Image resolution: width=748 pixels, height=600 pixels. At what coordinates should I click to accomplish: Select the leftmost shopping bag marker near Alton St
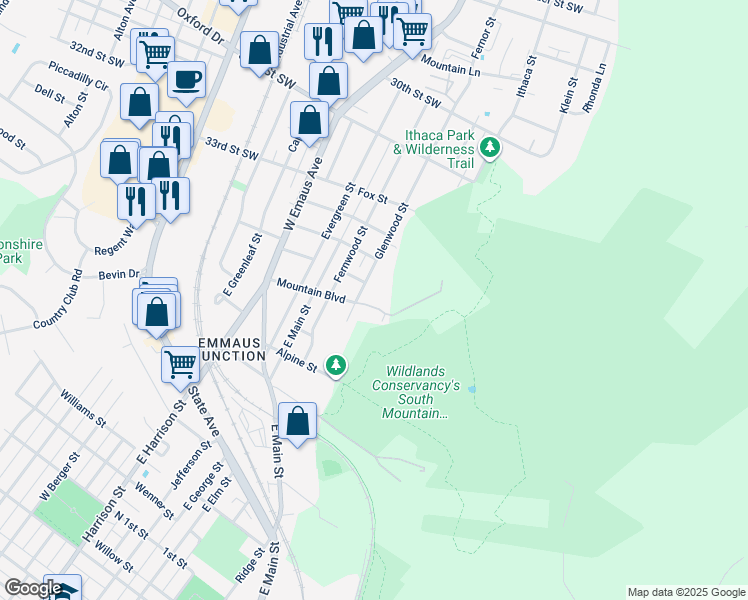point(120,162)
